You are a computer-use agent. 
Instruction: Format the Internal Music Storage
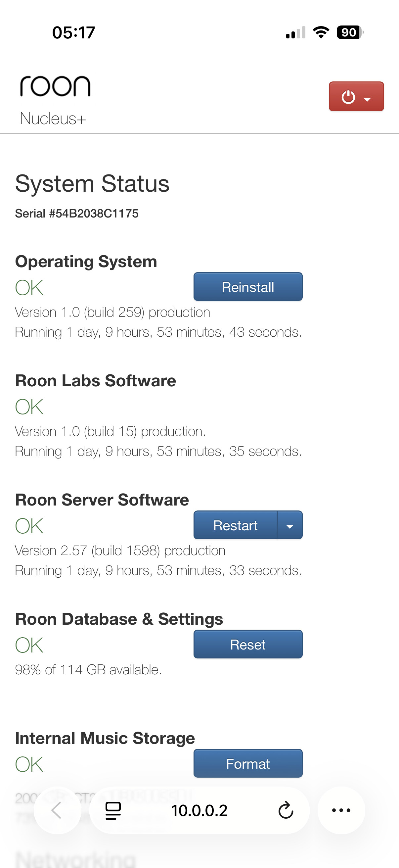tap(248, 763)
